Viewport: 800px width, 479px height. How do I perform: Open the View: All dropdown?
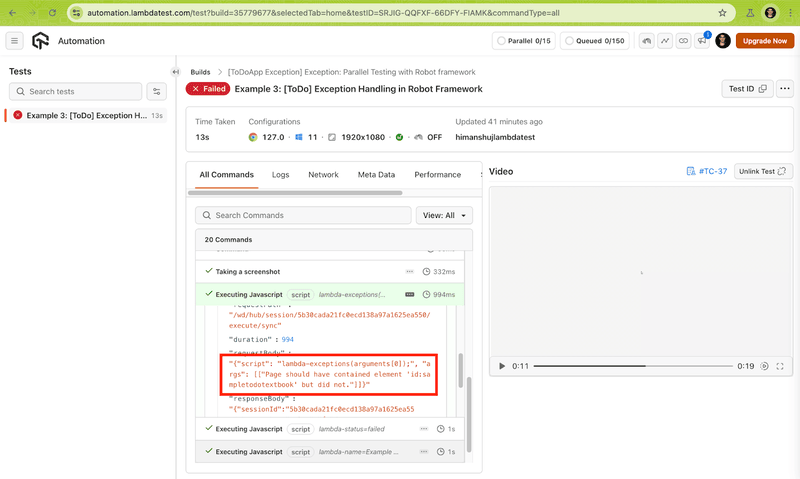[x=444, y=215]
